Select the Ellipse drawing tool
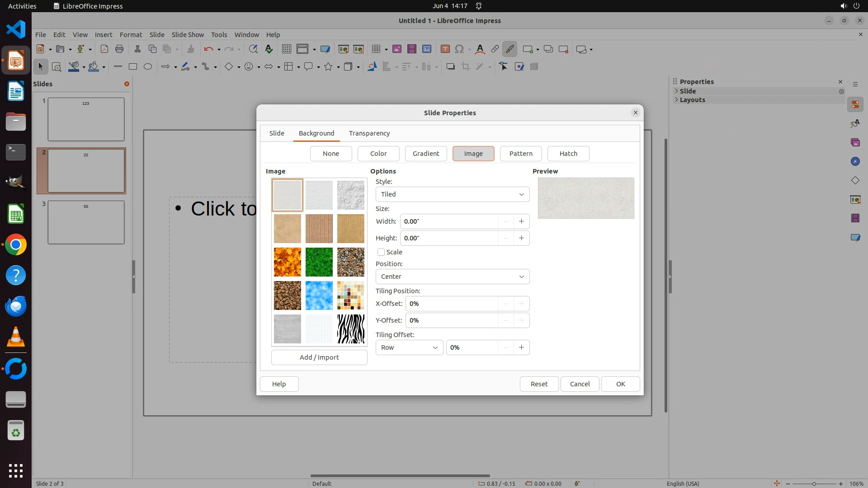868x488 pixels. pos(148,67)
